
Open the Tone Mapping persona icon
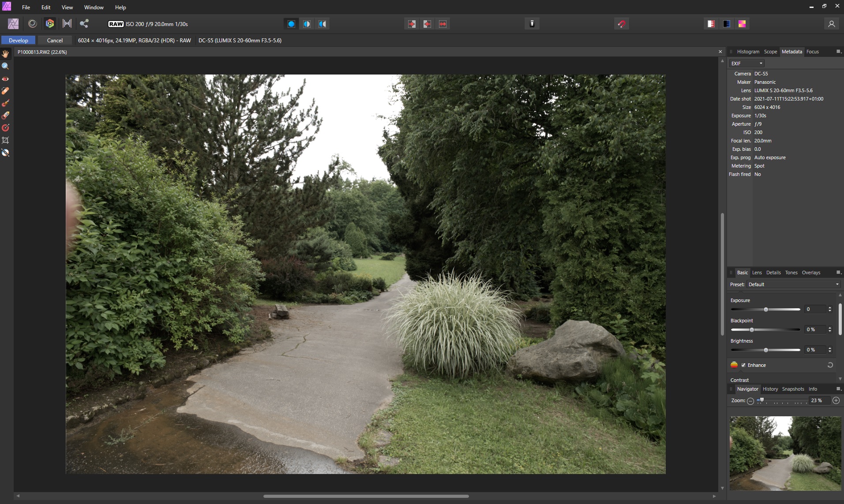67,24
